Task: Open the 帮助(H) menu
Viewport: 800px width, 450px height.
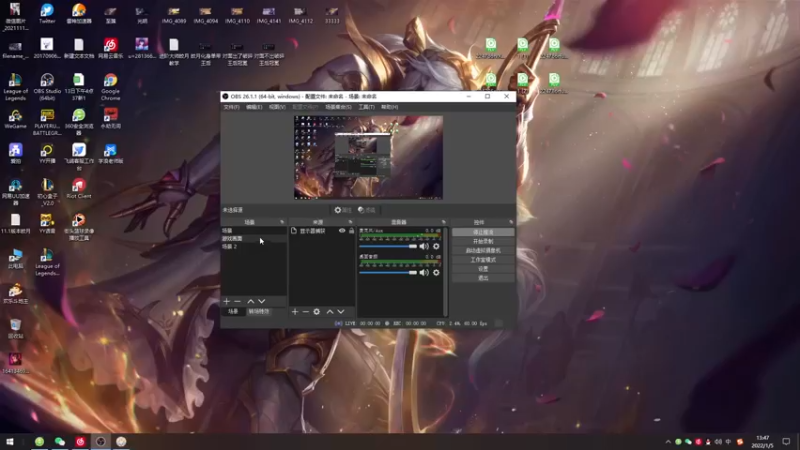Action: [389, 107]
